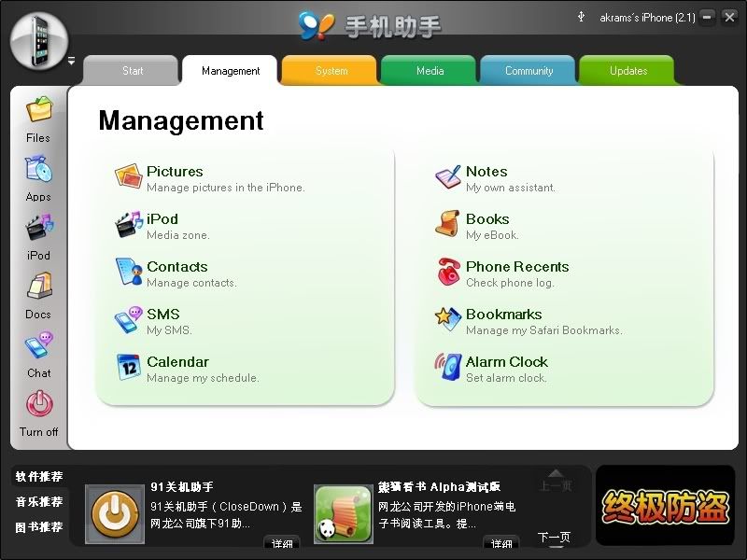The image size is (747, 560).
Task: Click the SMS link text
Action: click(x=163, y=315)
